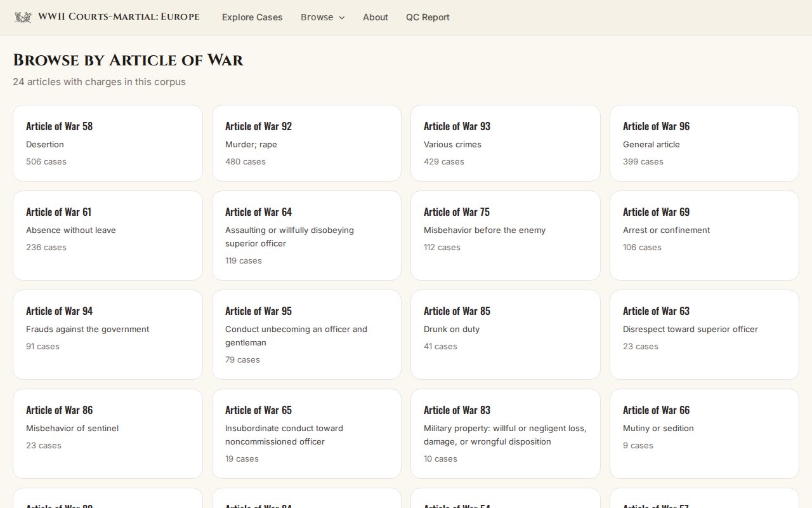Select Article of War 95 Conduct unbecoming card
The height and width of the screenshot is (508, 812).
[306, 335]
